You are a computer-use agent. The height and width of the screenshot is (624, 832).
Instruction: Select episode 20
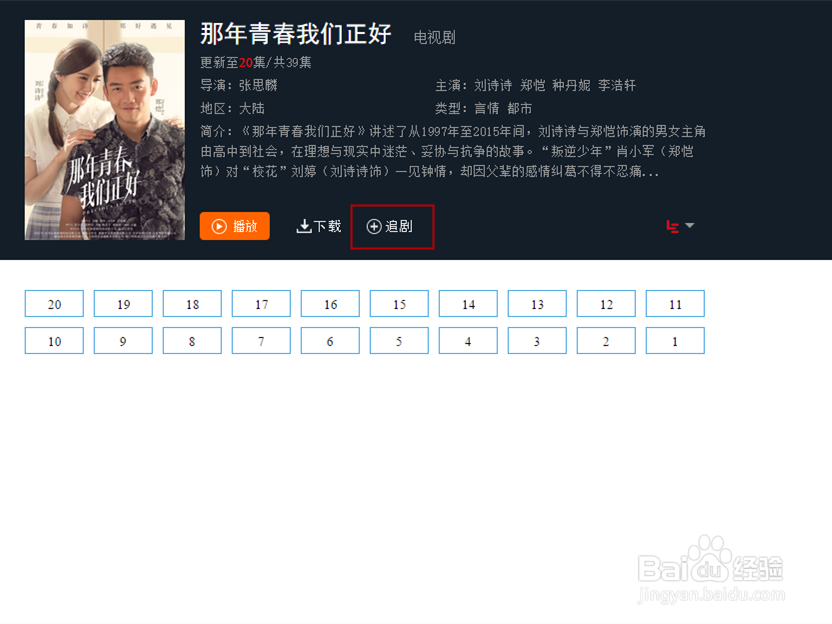pyautogui.click(x=54, y=304)
